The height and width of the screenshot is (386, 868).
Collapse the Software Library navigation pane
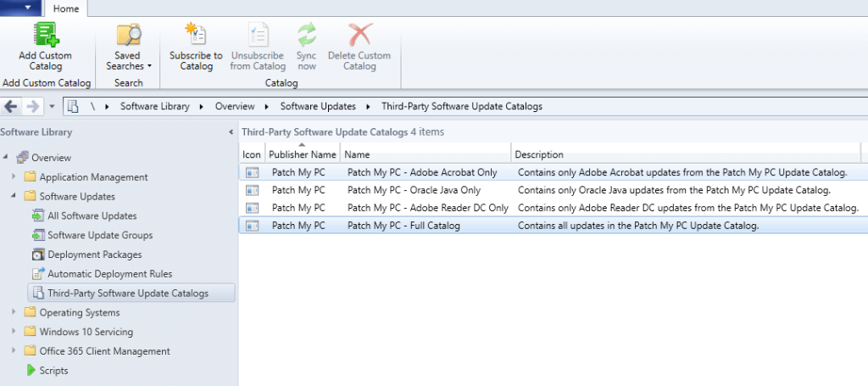tap(231, 132)
